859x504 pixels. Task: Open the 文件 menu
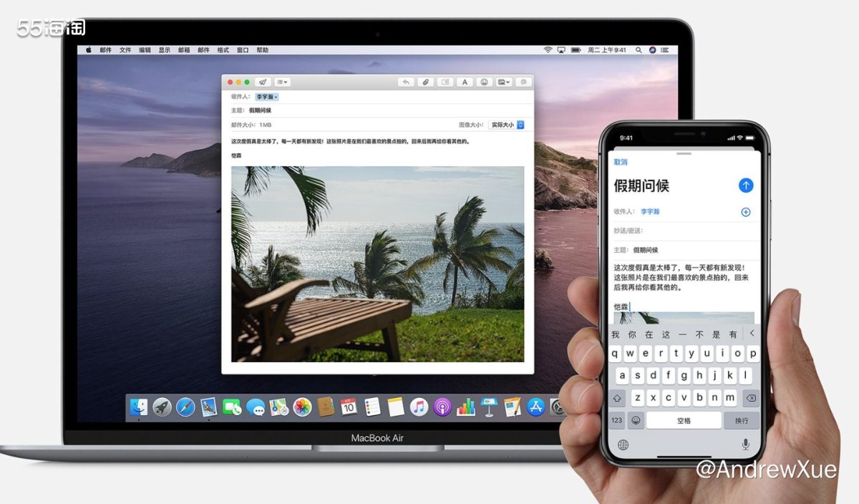pos(125,50)
